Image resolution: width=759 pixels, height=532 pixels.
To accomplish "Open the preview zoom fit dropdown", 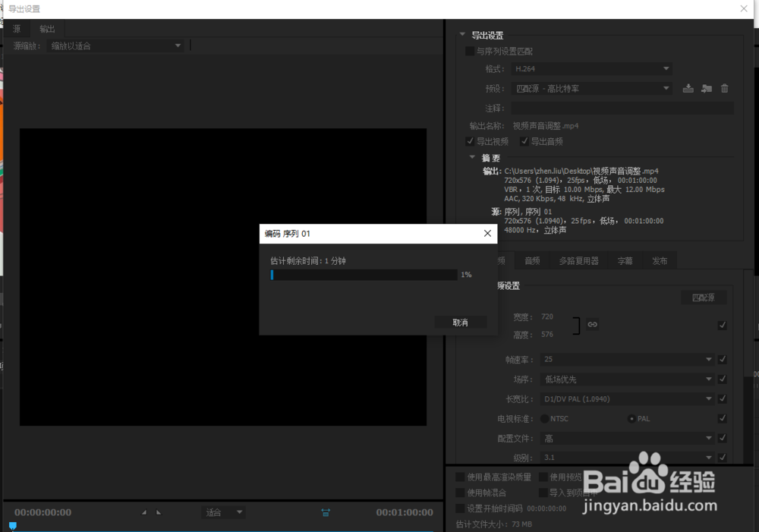I will [x=223, y=512].
